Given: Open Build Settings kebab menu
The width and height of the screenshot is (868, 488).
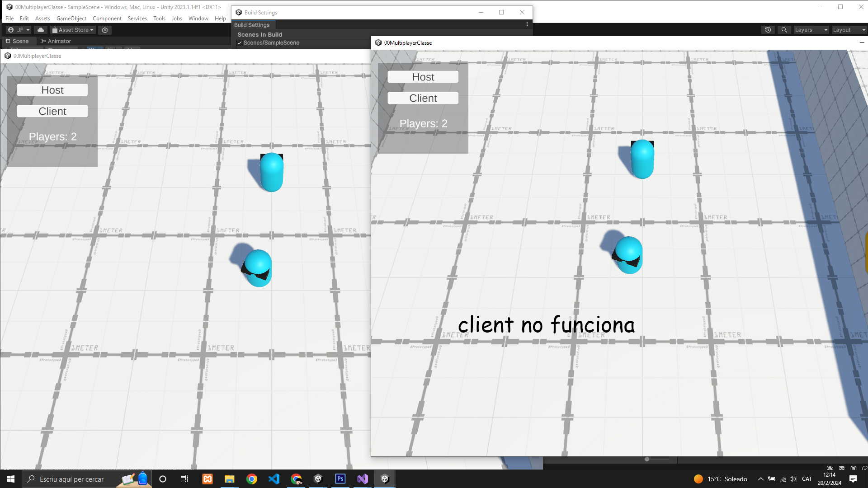Looking at the screenshot, I should pos(527,24).
